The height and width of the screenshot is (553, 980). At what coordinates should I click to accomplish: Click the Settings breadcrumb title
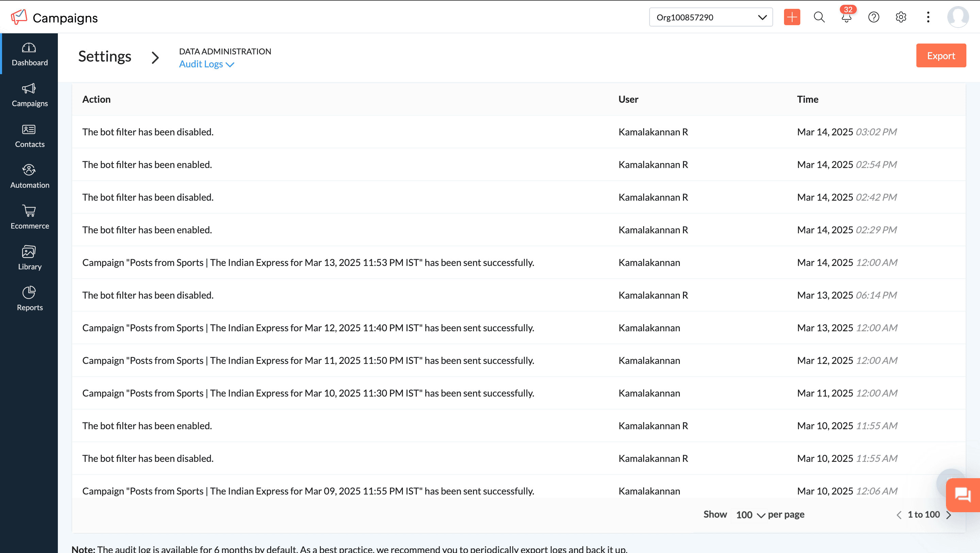[x=104, y=56]
